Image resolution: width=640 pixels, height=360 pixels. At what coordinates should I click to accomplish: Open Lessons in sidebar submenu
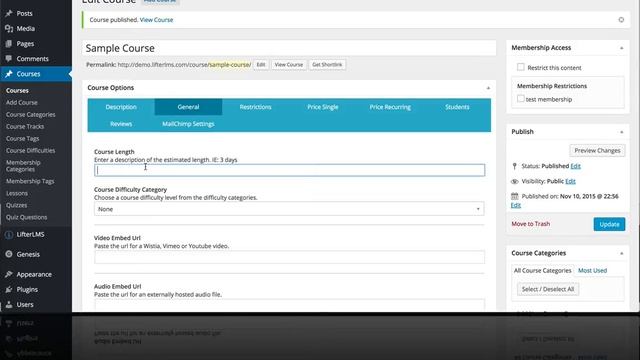coord(17,193)
